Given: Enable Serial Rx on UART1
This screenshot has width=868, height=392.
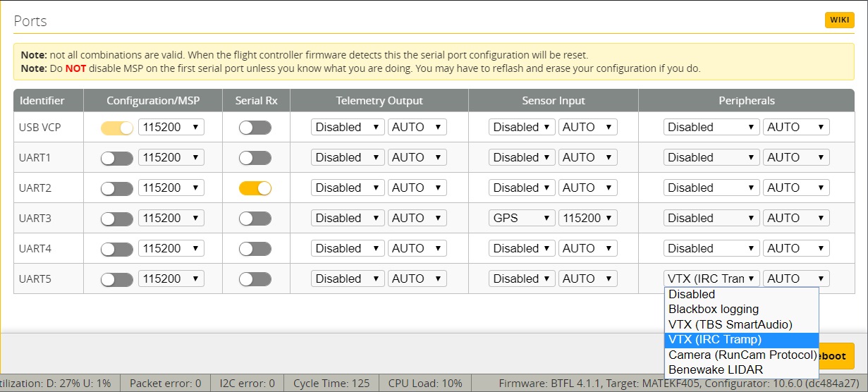Looking at the screenshot, I should [255, 158].
